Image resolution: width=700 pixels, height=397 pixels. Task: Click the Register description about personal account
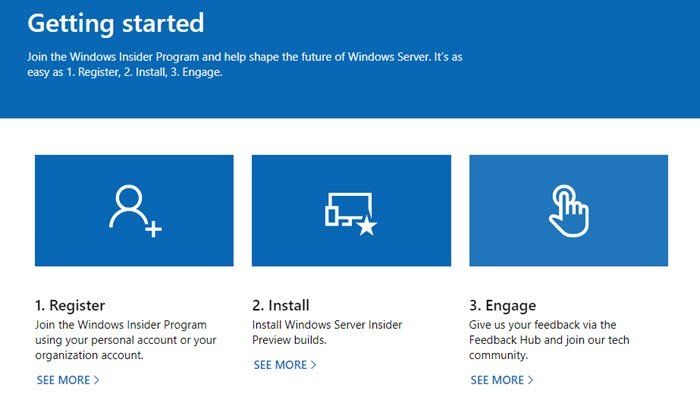[125, 340]
